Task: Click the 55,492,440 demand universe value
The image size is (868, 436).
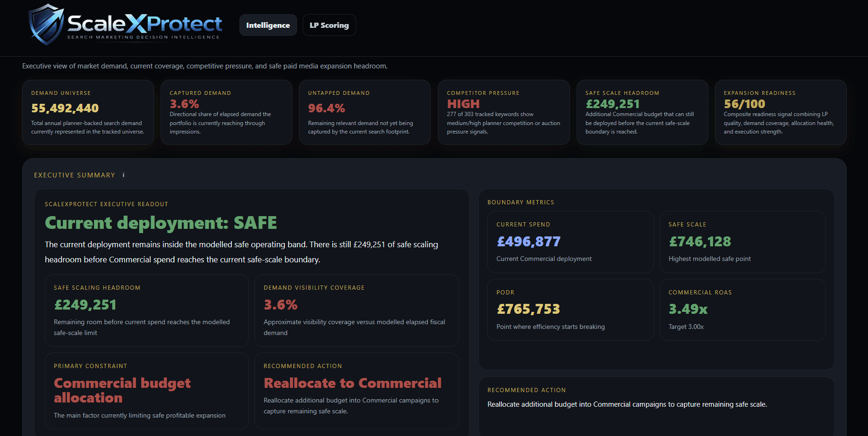Action: pos(65,108)
